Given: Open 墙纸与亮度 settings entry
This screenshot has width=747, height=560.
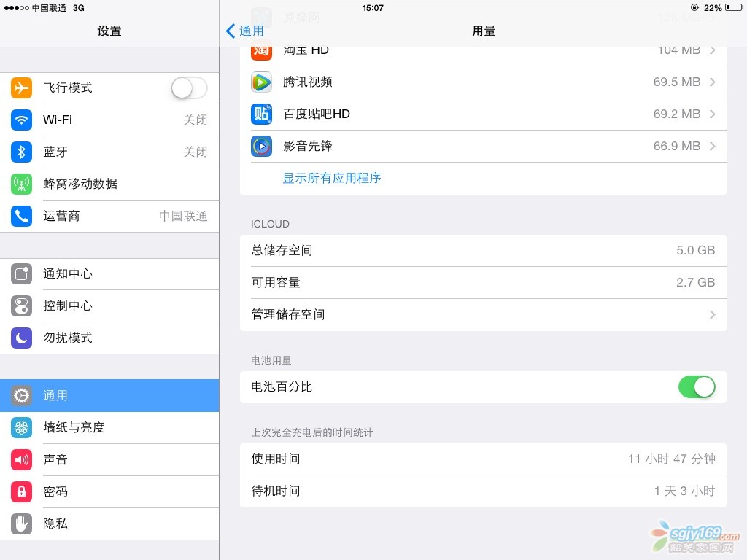Looking at the screenshot, I should [109, 427].
